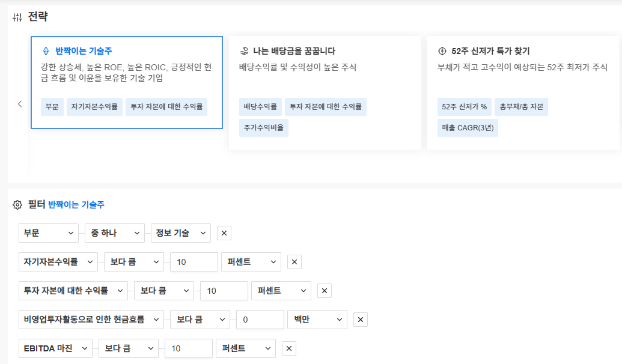Delete the 투자 자본에 대한 수익률 filter
The image size is (622, 364).
325,291
